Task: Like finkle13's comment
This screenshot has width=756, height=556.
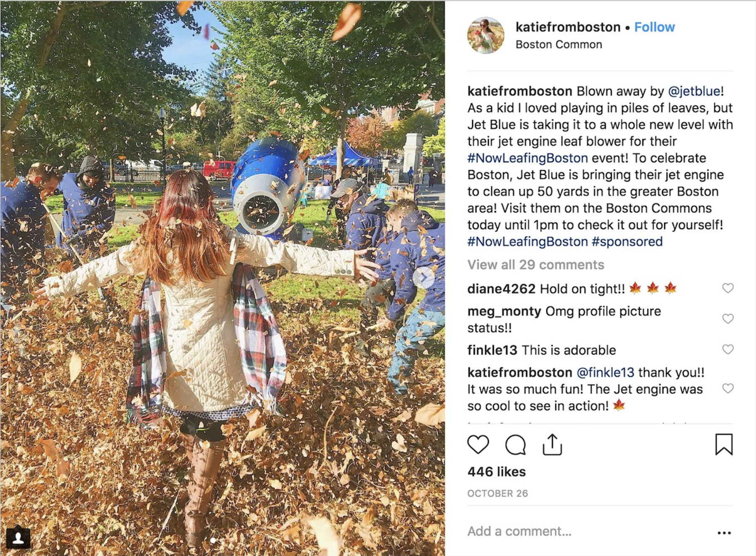Action: (x=728, y=349)
